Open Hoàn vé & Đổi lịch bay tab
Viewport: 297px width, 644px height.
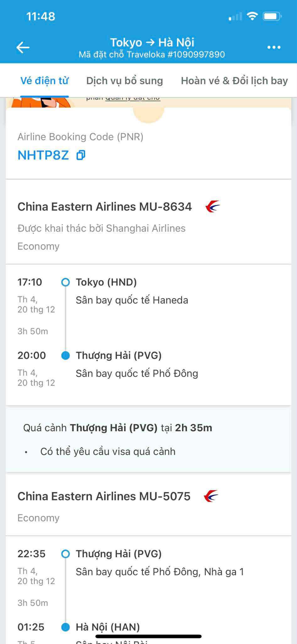point(234,81)
